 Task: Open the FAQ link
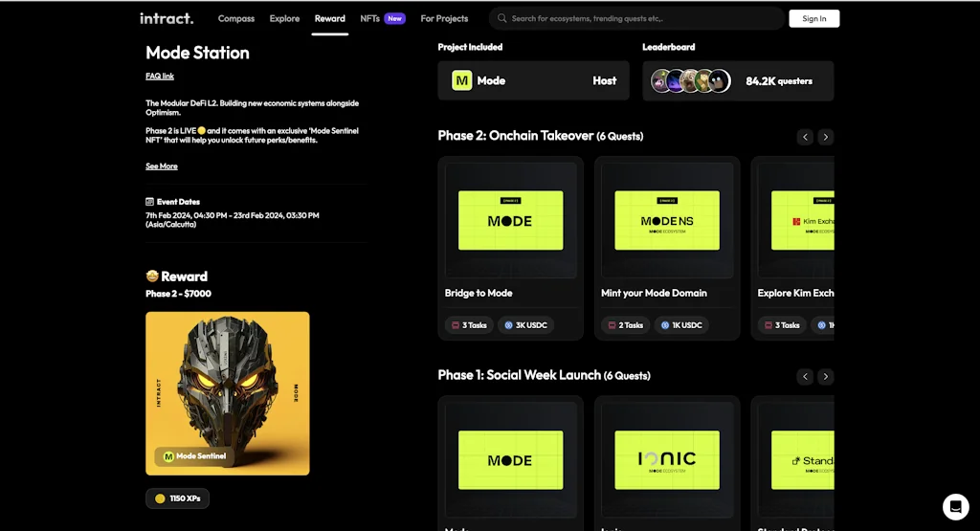(x=160, y=77)
